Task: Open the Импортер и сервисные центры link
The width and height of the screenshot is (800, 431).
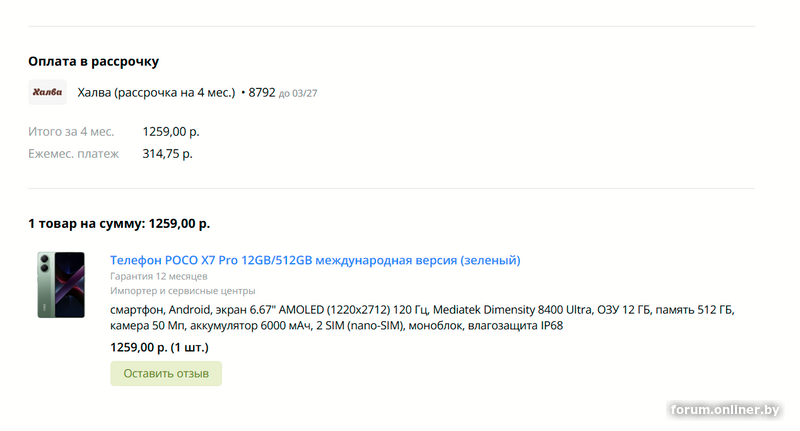Action: coord(183,291)
